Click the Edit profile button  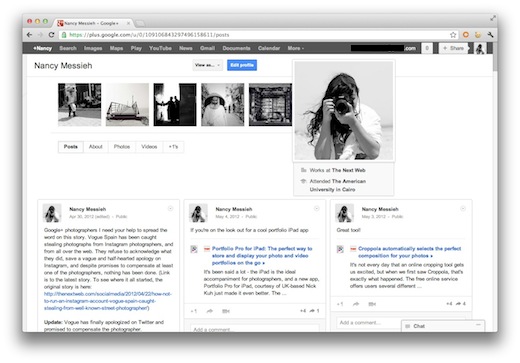(x=242, y=65)
